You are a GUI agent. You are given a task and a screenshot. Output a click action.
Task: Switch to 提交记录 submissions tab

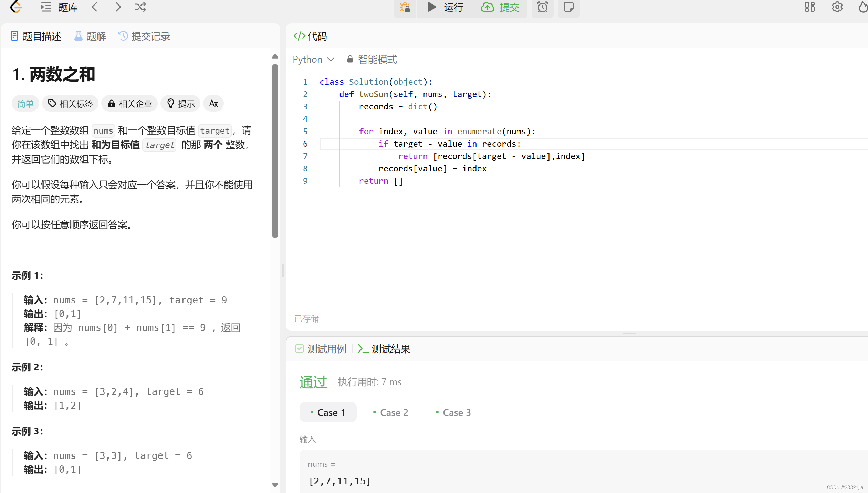coord(144,36)
